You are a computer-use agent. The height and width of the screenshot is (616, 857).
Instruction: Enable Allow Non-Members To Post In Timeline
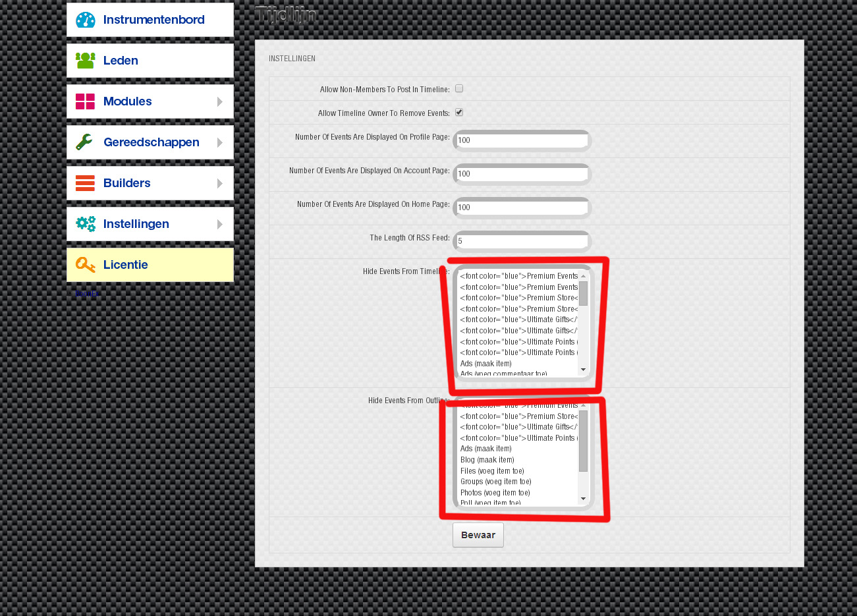coord(459,88)
